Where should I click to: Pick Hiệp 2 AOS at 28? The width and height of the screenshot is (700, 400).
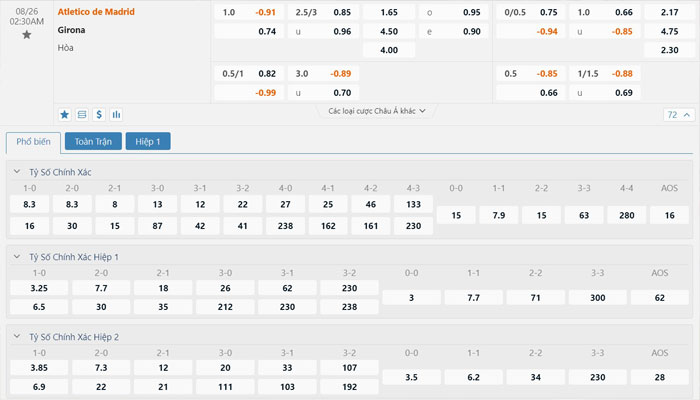660,377
